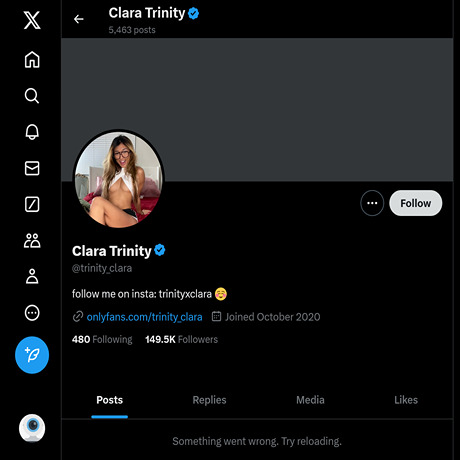This screenshot has height=460, width=460.
Task: Open Notifications bell icon
Action: pos(32,132)
